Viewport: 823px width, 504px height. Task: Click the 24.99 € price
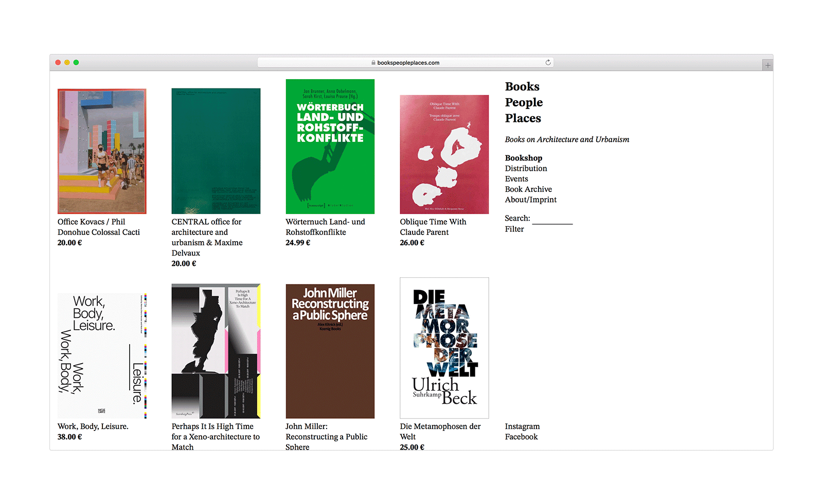tap(298, 243)
